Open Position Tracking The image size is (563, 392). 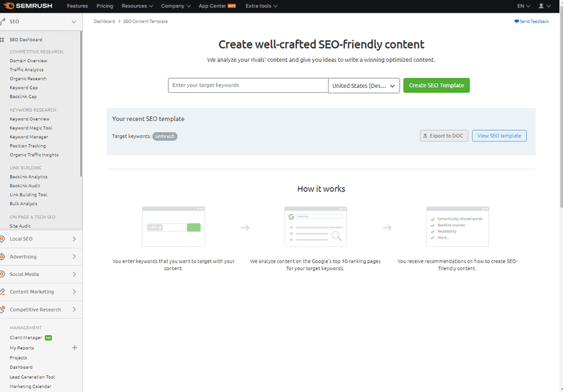click(27, 146)
